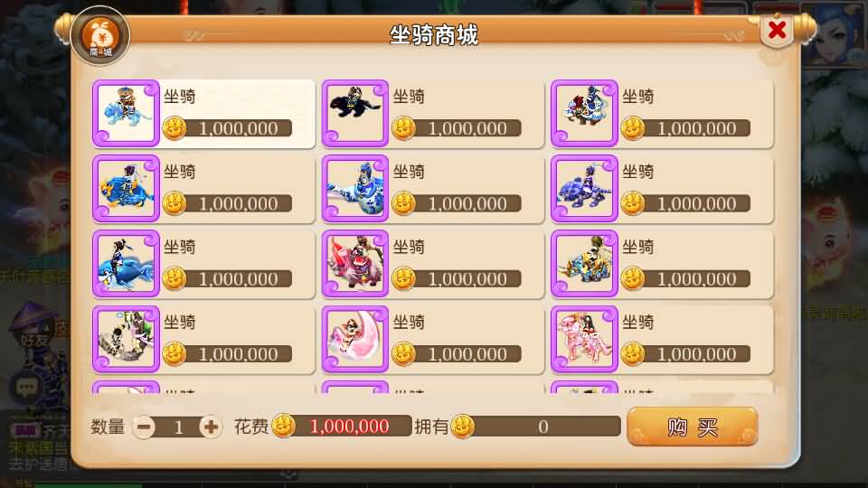
Task: Select the red-blue armored horse mount
Action: (x=585, y=114)
